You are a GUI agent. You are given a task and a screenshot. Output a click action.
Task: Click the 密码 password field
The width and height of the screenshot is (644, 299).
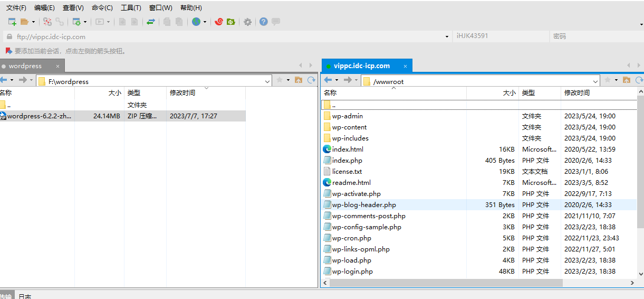point(596,36)
